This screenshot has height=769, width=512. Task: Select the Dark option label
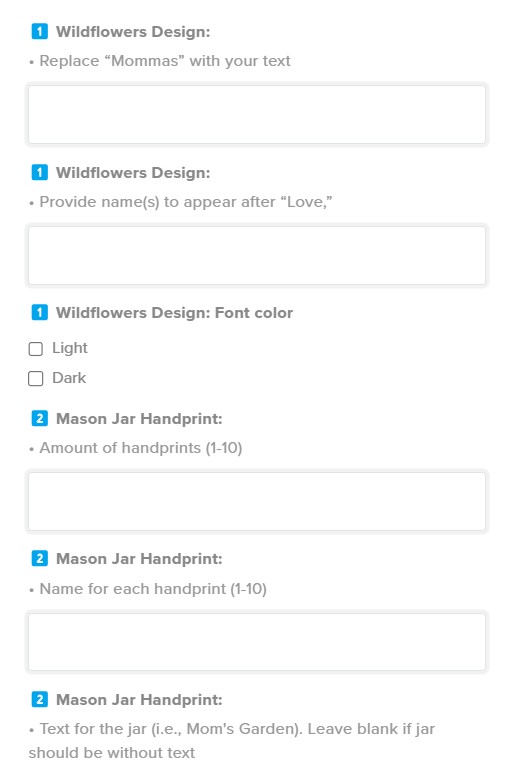pos(69,378)
